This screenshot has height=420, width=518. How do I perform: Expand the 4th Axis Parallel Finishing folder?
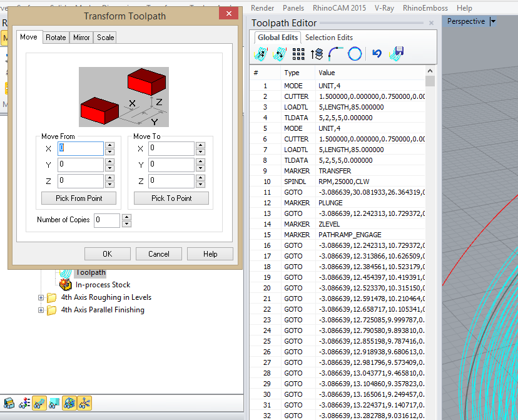pos(41,310)
